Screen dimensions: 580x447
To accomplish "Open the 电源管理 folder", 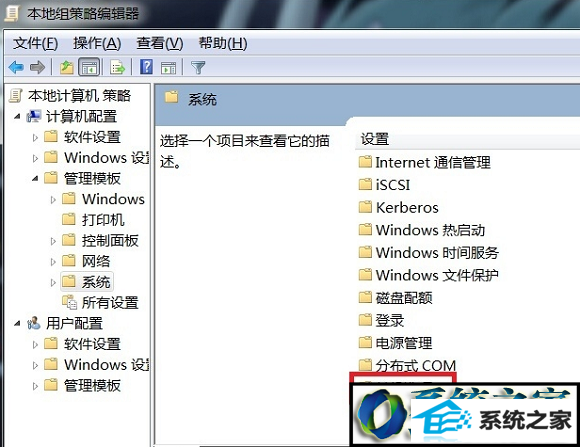I will tap(396, 343).
